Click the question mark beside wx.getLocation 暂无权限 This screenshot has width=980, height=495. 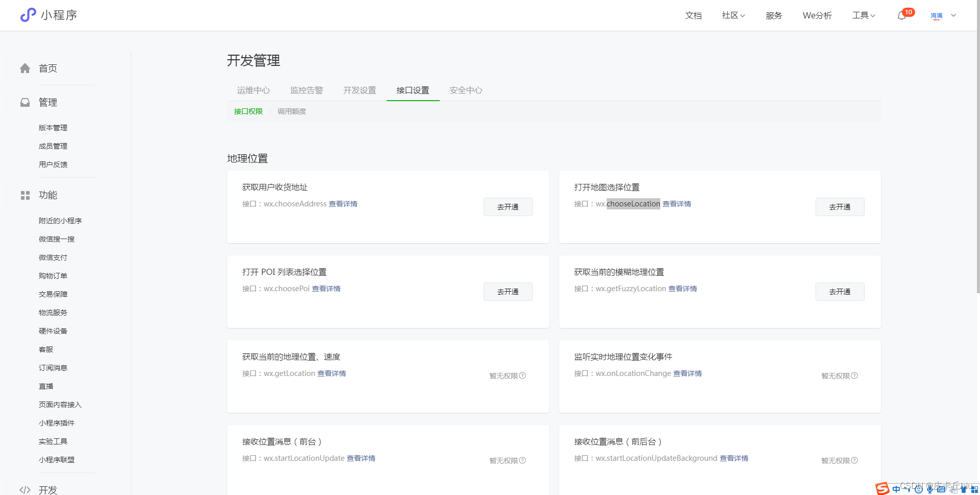coord(522,375)
